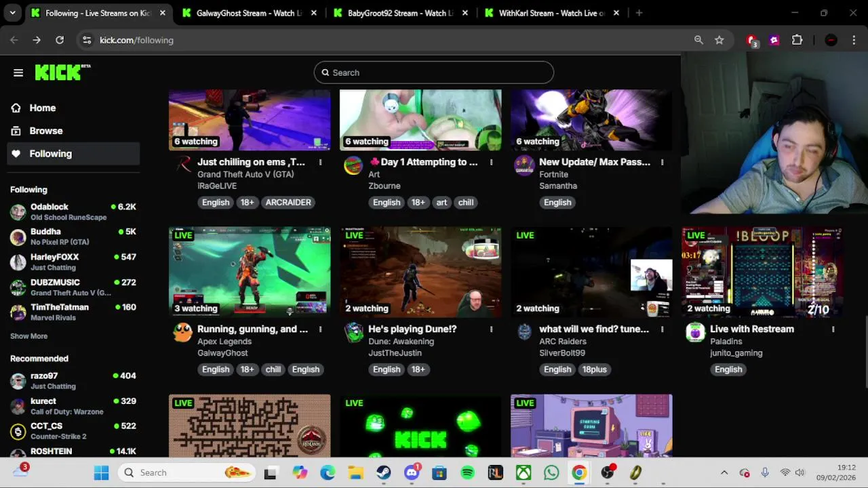Image resolution: width=868 pixels, height=488 pixels.
Task: Open kurect recommended channel
Action: tap(73, 405)
